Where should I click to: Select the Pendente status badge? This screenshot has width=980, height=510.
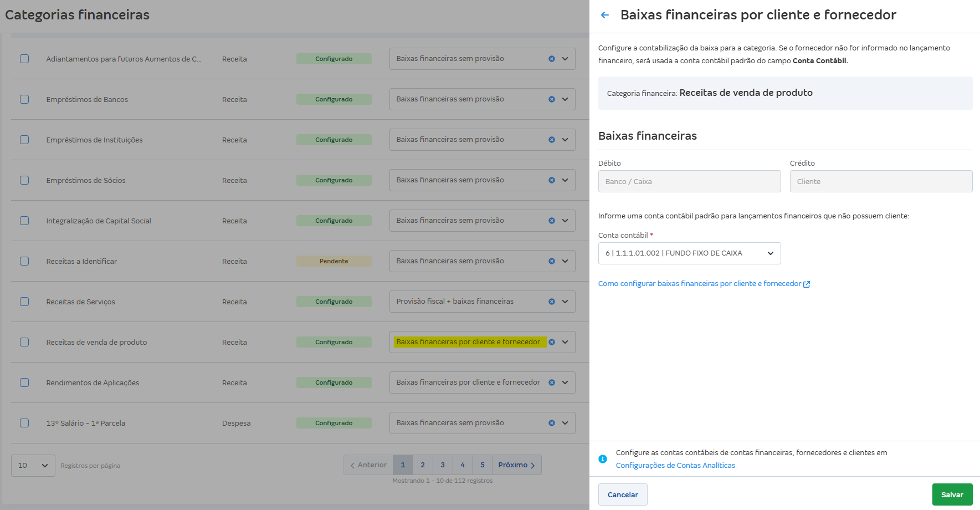point(333,261)
